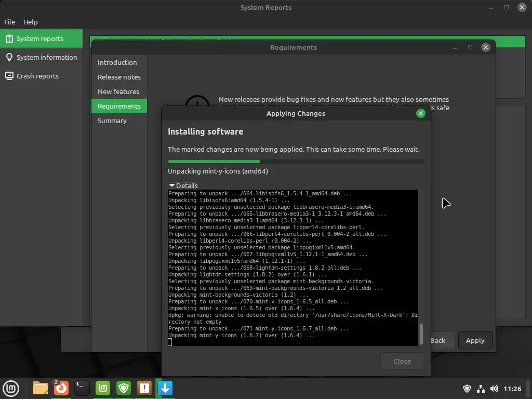532x399 pixels.
Task: Select Release notes step
Action: click(119, 77)
